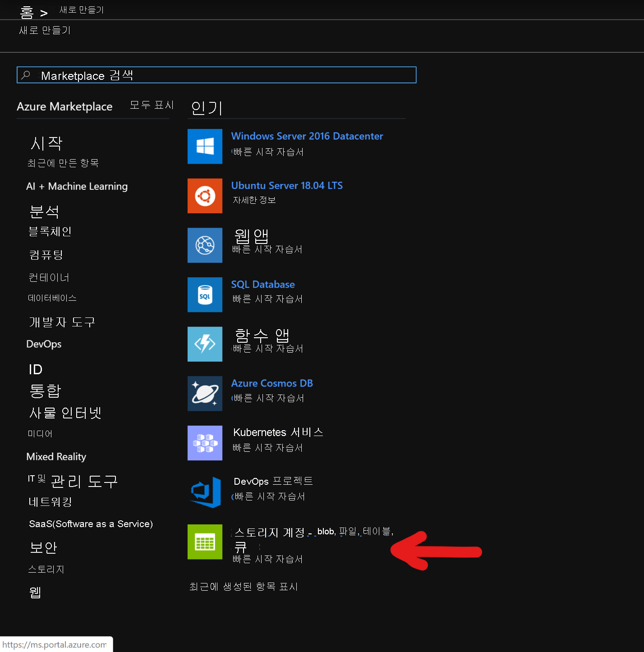Open quickstart tutorial under Azure Cosmos DB
Screen dimensions: 644x652
(268, 398)
